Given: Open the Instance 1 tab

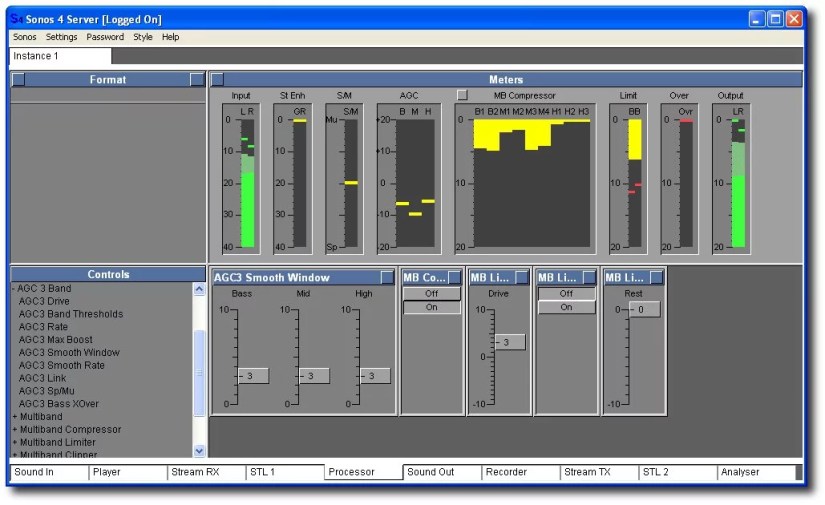Looking at the screenshot, I should pyautogui.click(x=36, y=56).
